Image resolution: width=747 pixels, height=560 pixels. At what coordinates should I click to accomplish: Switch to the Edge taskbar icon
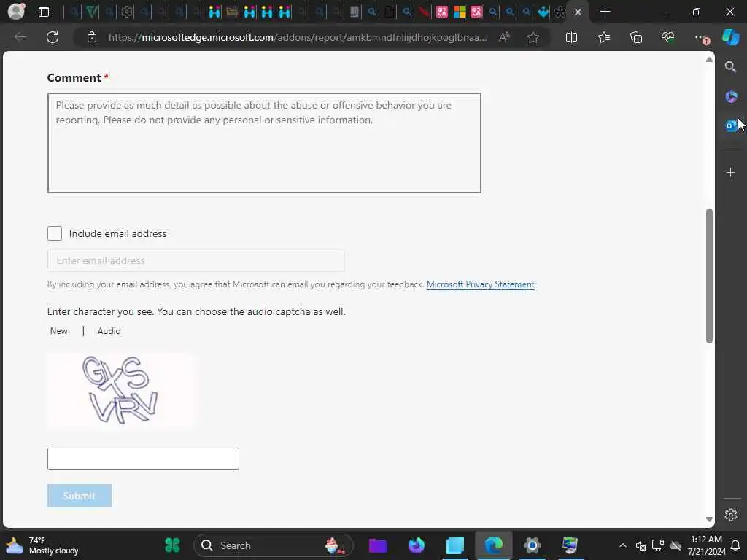tap(494, 545)
